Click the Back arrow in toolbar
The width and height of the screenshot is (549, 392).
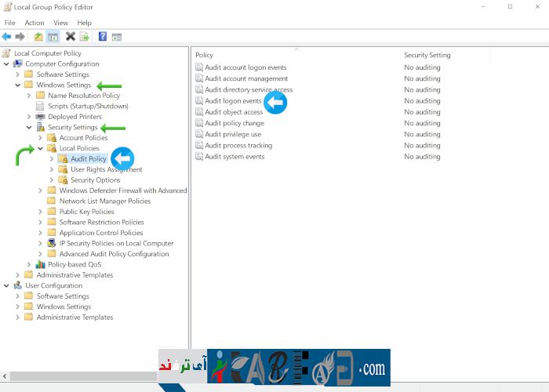tap(7, 37)
